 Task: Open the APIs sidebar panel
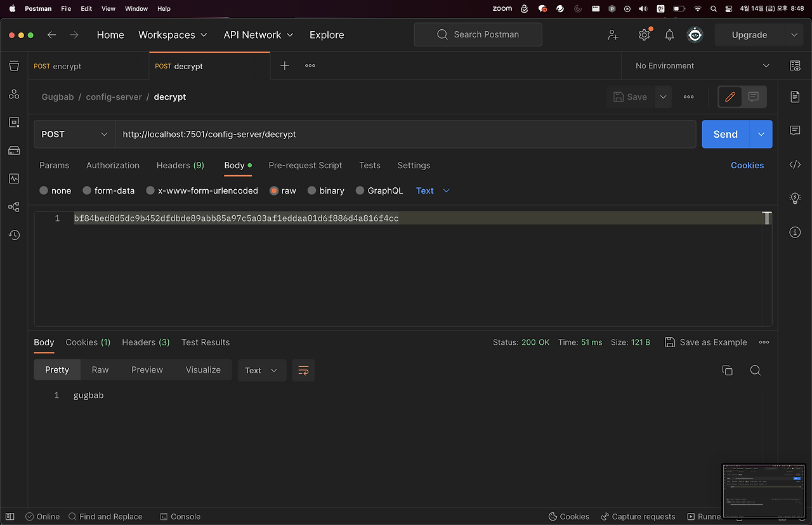tap(14, 93)
